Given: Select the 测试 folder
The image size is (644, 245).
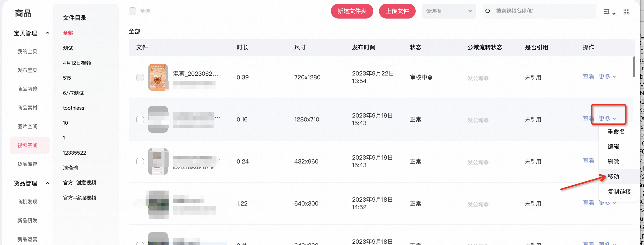Looking at the screenshot, I should [x=68, y=48].
